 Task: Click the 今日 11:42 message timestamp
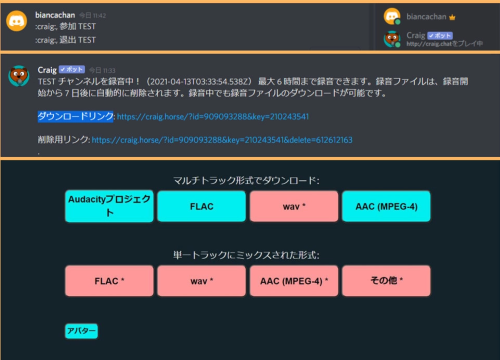pyautogui.click(x=93, y=15)
